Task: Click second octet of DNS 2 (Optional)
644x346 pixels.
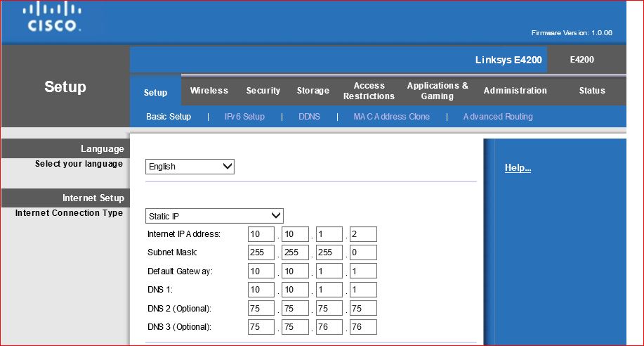Action: 295,308
